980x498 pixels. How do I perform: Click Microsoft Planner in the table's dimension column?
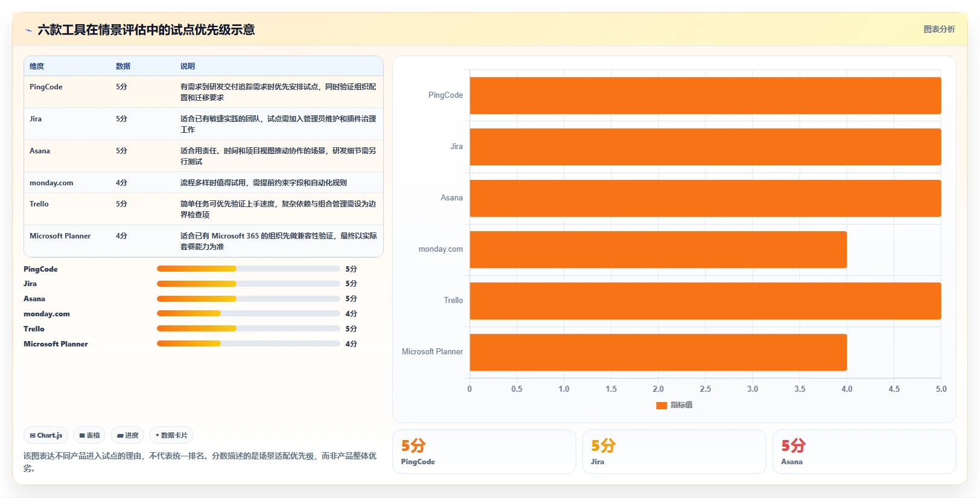point(60,236)
